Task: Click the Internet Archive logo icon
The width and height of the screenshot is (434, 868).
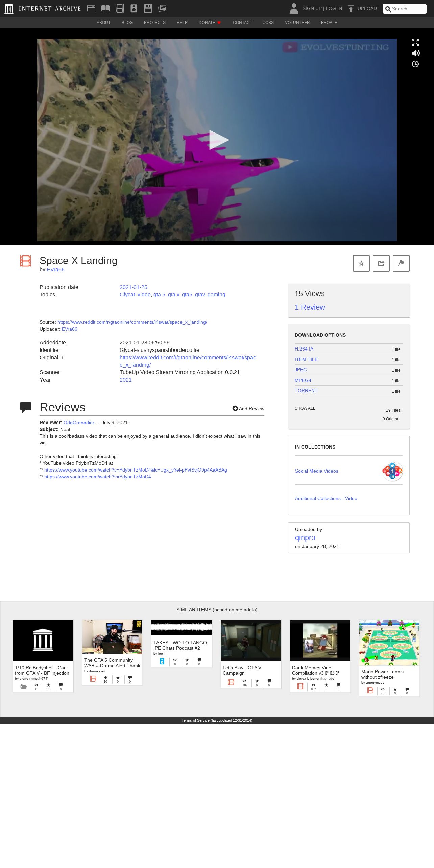Action: [9, 9]
